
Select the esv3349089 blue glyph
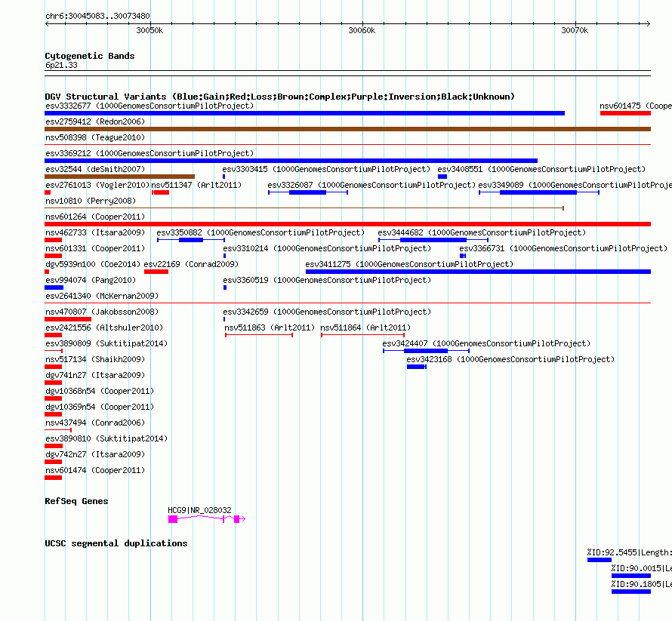[538, 192]
